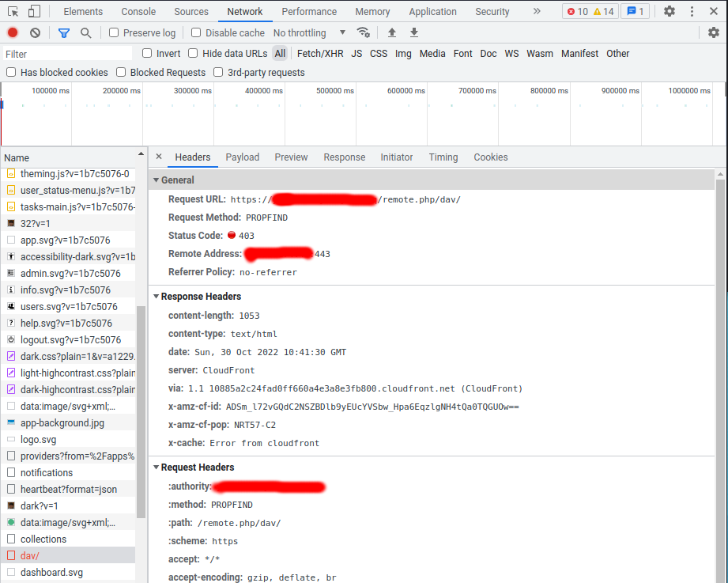Screen dimensions: 728x583
Task: Import HAR file with upload arrow
Action: coord(392,32)
